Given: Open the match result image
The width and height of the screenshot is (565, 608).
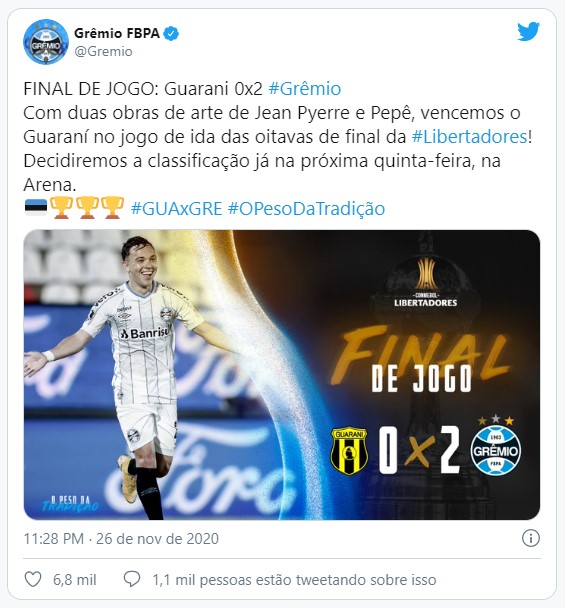Looking at the screenshot, I should [x=282, y=375].
